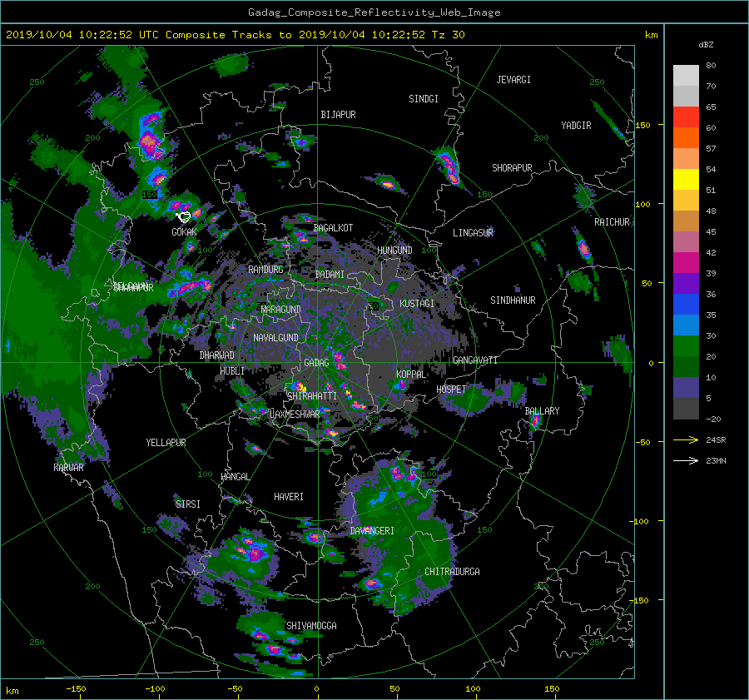Click the orange 60 dBZ color swatch

click(x=686, y=137)
